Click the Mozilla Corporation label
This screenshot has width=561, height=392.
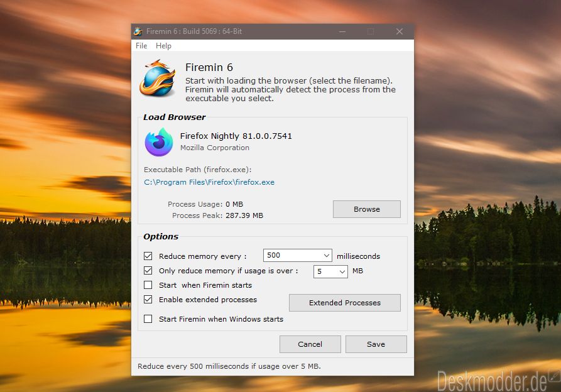(x=215, y=148)
